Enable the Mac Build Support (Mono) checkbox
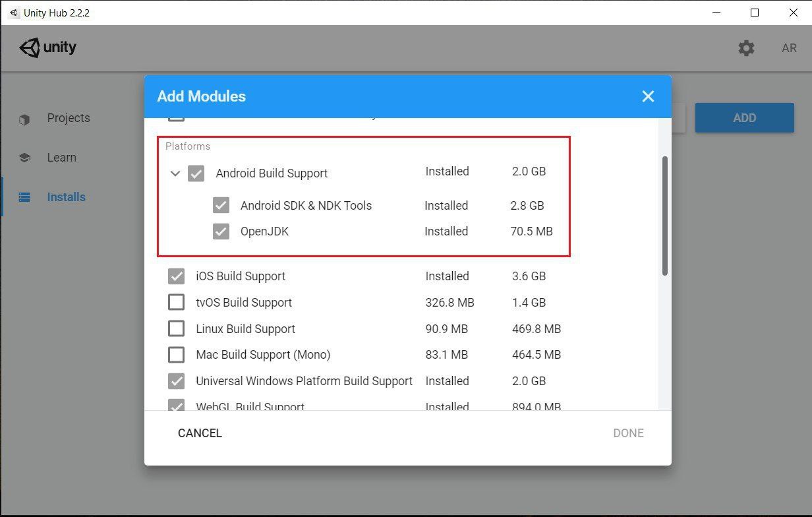The height and width of the screenshot is (517, 812). pos(176,355)
